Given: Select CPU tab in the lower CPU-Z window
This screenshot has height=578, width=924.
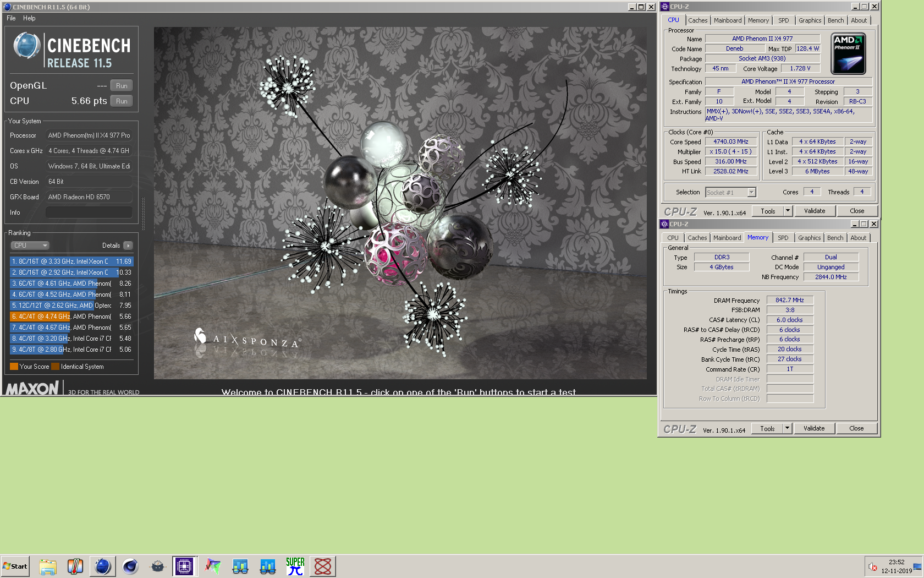Looking at the screenshot, I should tap(673, 238).
